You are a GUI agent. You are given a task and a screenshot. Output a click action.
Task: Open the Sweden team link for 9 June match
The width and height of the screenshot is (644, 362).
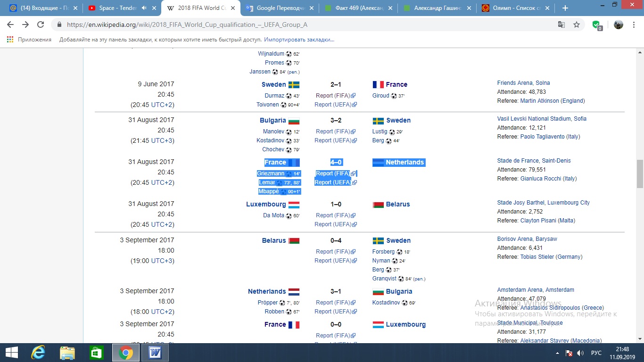click(x=274, y=84)
